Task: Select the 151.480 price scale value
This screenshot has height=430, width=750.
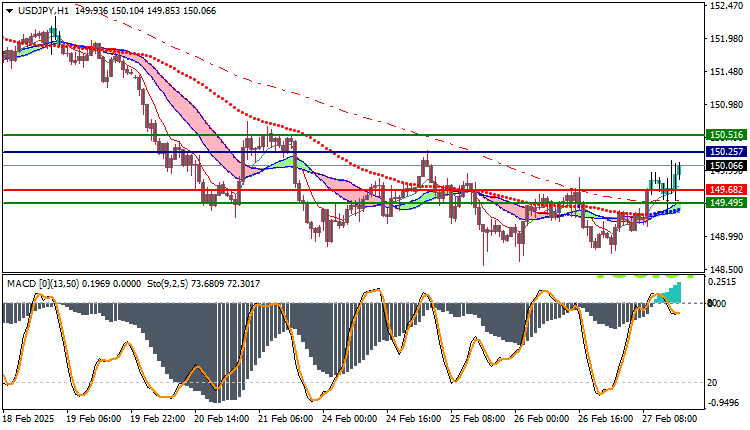Action: pyautogui.click(x=727, y=72)
